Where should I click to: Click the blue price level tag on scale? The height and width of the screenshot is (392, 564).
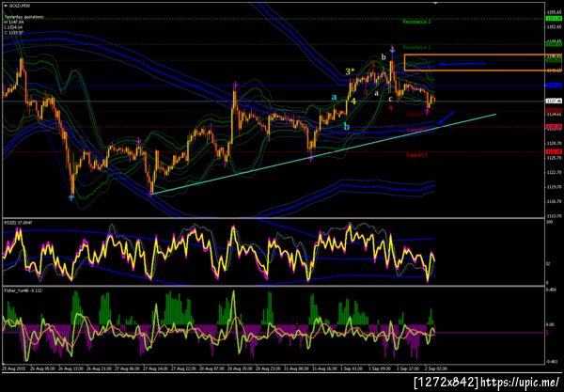pos(554,86)
